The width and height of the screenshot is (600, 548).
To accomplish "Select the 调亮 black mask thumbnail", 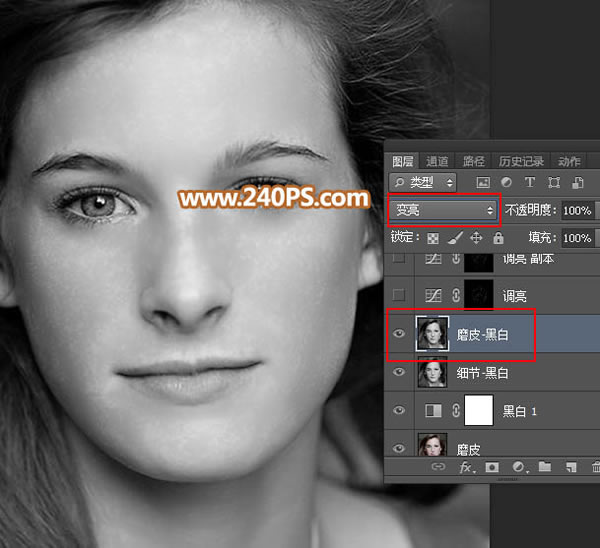I will [x=479, y=294].
